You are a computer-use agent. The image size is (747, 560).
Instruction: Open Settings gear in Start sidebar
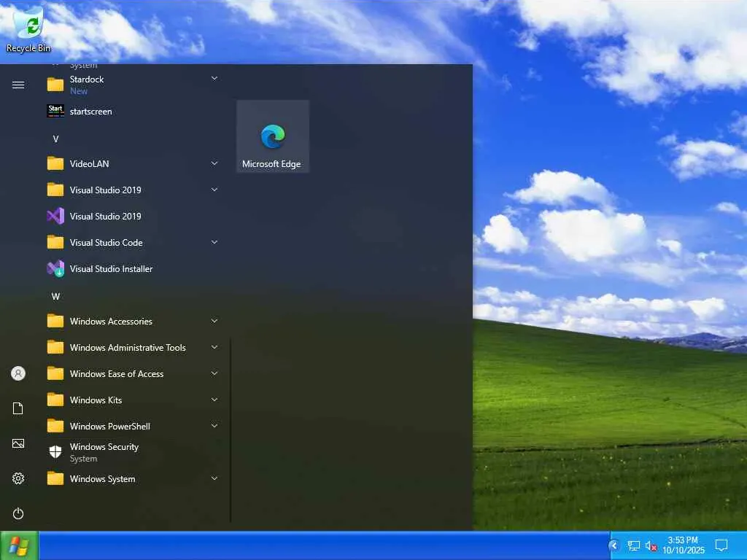coord(18,478)
